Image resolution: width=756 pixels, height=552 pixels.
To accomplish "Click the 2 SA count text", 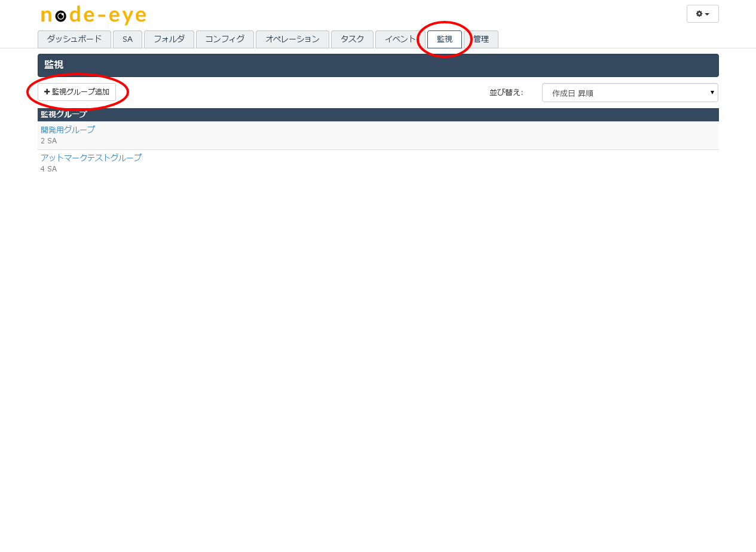I will tap(48, 141).
